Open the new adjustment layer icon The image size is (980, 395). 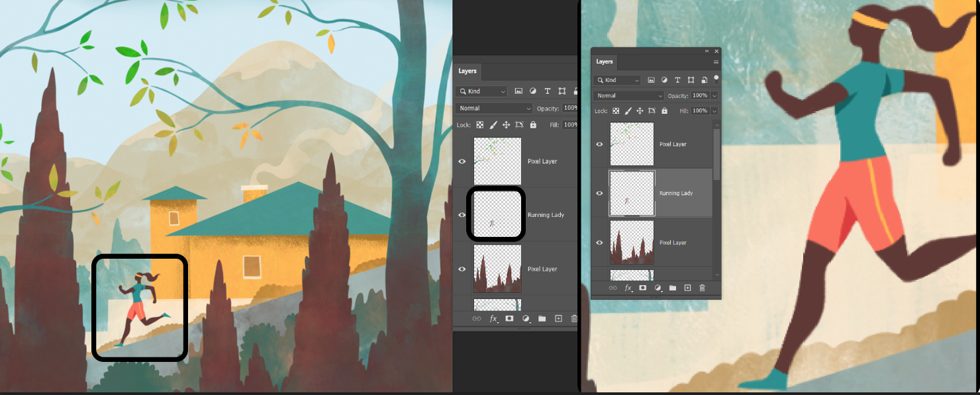tap(658, 288)
